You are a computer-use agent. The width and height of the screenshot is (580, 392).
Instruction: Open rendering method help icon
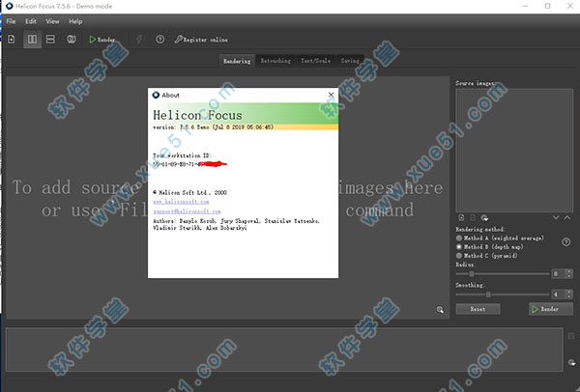click(x=565, y=242)
